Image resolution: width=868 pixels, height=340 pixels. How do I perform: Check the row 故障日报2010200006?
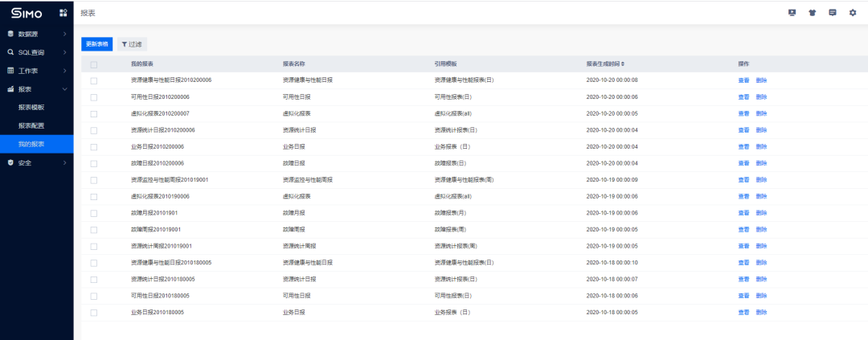[93, 163]
